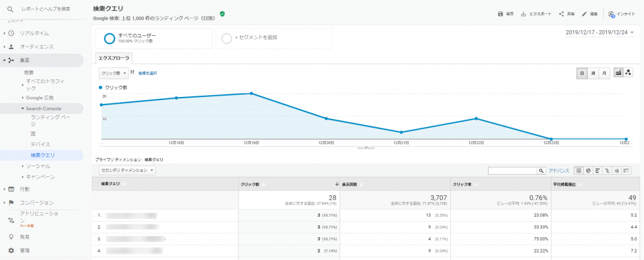Viewport: 644px width, 260px height.
Task: Open 管理 admin gear in sidebar
Action: pos(11,251)
